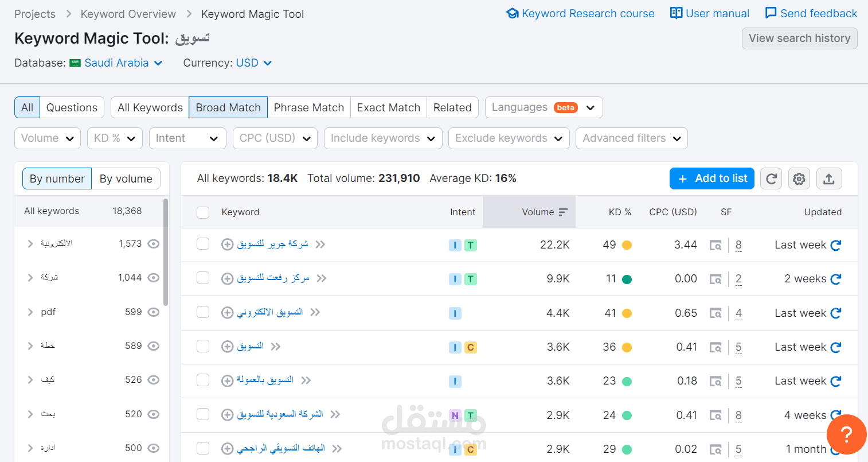Viewport: 868px width, 462px height.
Task: Open the Keyword Overview breadcrumb link
Action: tap(128, 14)
